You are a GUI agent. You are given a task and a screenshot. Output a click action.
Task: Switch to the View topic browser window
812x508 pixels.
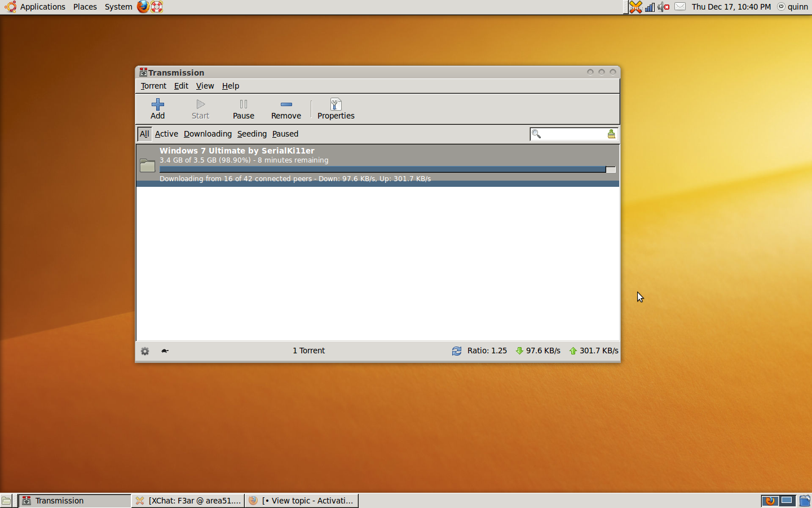pos(302,501)
